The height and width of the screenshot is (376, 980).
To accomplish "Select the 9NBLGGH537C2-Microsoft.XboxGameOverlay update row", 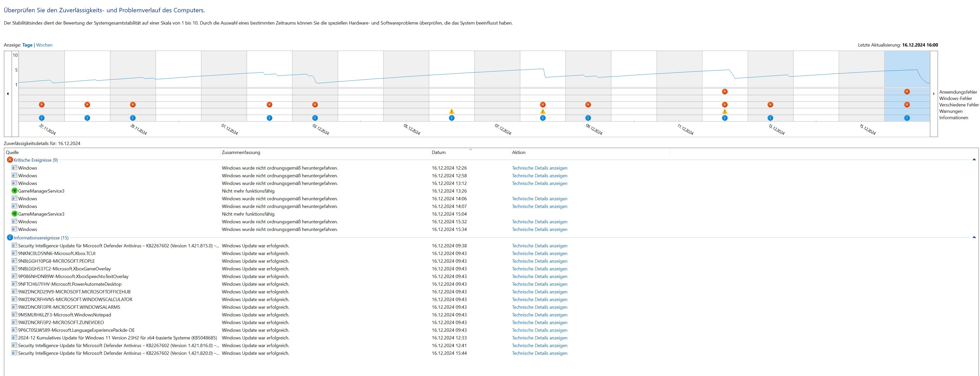I will [64, 269].
